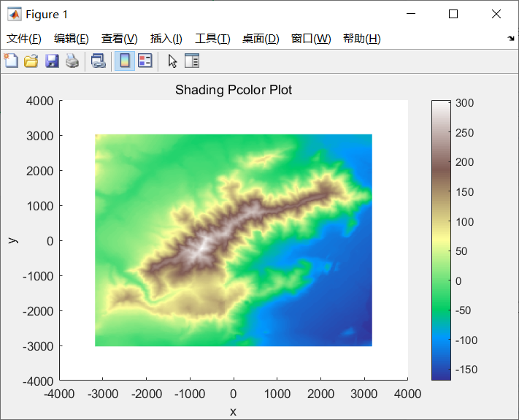The height and width of the screenshot is (420, 519).
Task: Open the 窗口(W) menu
Action: point(311,39)
